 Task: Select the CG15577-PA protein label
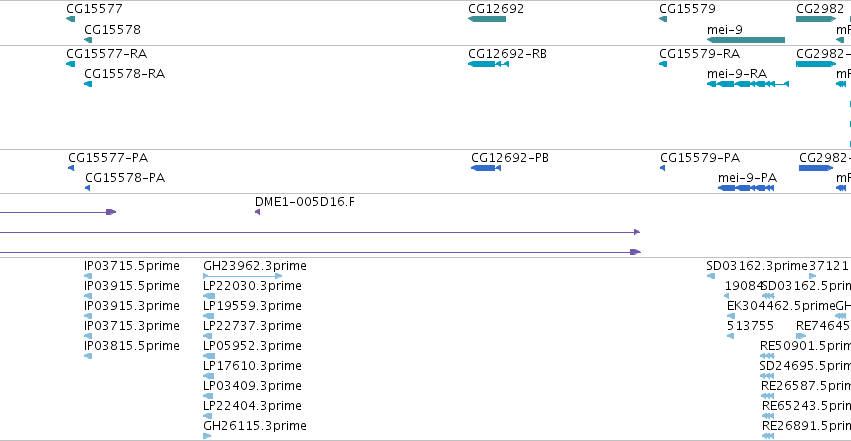(x=108, y=158)
